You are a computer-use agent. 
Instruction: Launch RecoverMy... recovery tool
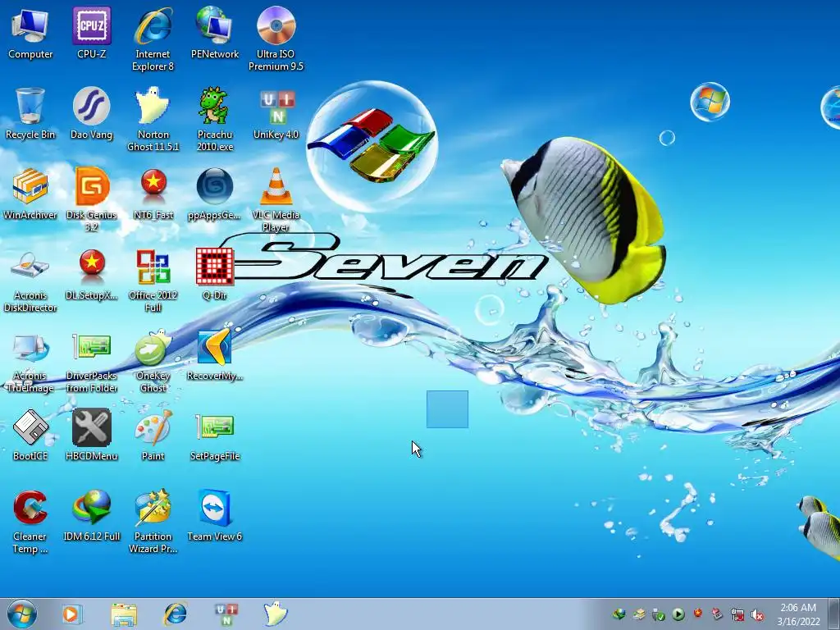click(214, 354)
